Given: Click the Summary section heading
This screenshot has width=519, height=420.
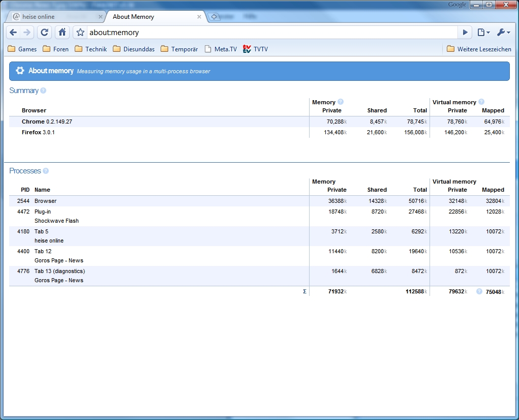Looking at the screenshot, I should [24, 91].
